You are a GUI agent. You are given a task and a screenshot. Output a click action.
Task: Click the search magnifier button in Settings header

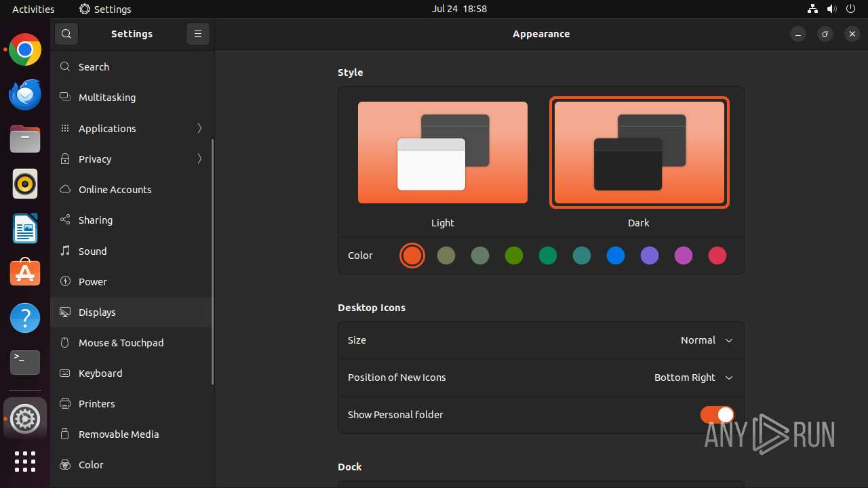(x=66, y=34)
